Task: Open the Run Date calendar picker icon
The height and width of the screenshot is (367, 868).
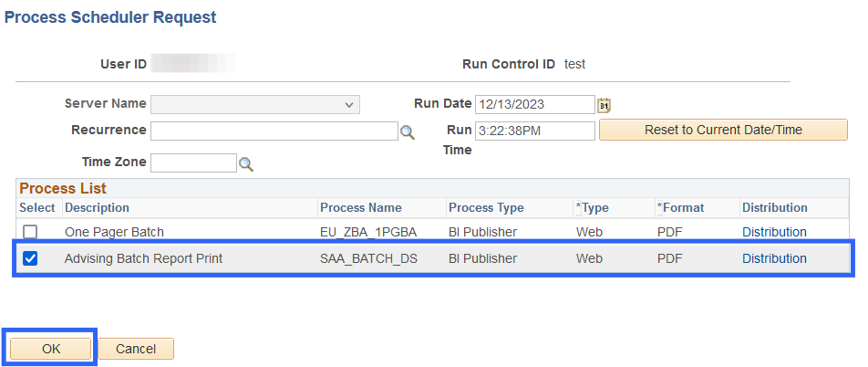Action: point(604,105)
